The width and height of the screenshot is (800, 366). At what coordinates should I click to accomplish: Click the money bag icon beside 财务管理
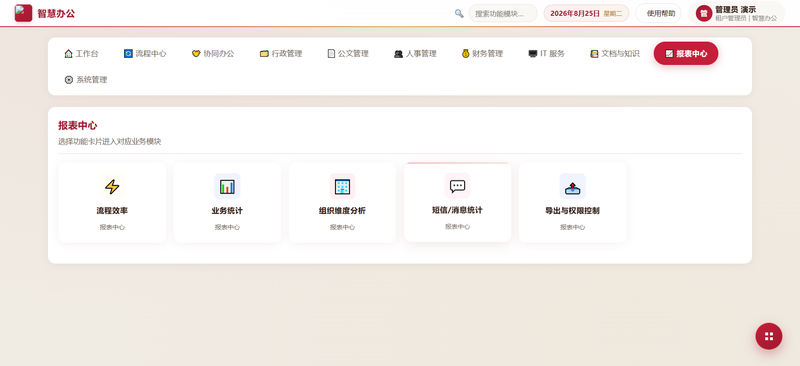tap(465, 54)
